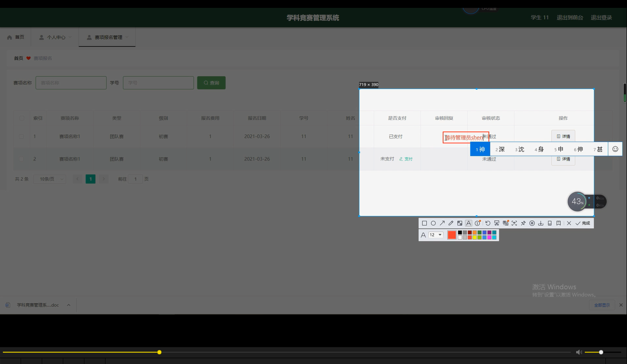This screenshot has width=627, height=364.
Task: Cancel the screenshot with X icon
Action: (569, 223)
